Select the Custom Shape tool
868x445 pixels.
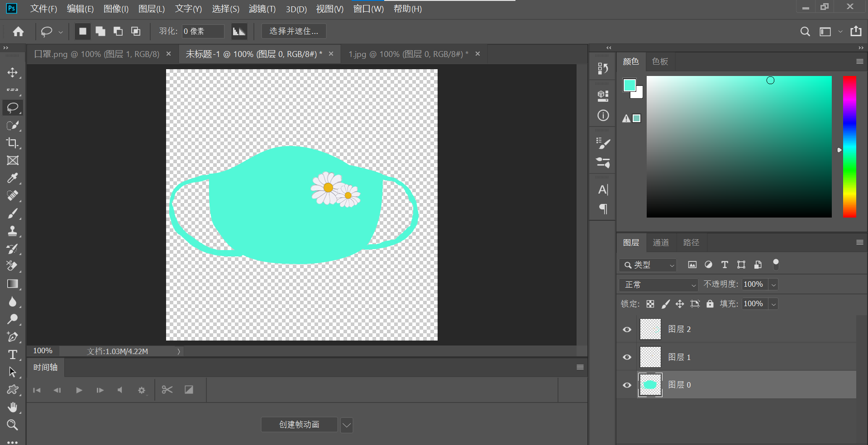tap(12, 390)
